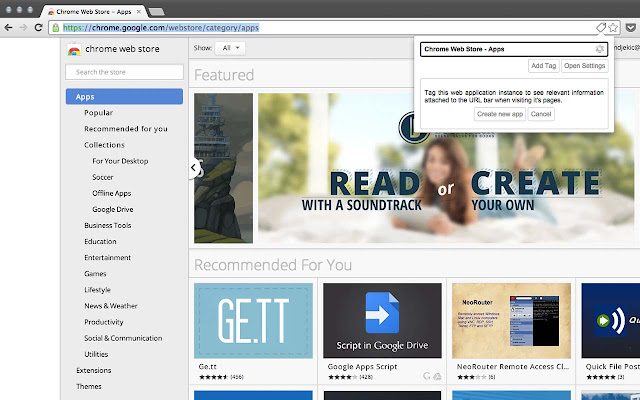
Task: Click the Search the store field
Action: [124, 72]
